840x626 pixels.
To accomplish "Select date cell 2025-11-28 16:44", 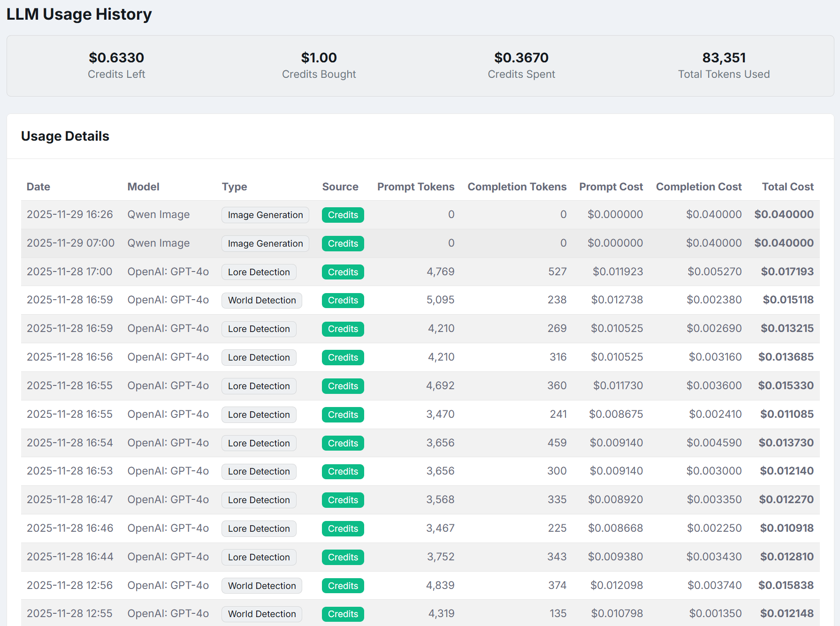I will tap(70, 557).
